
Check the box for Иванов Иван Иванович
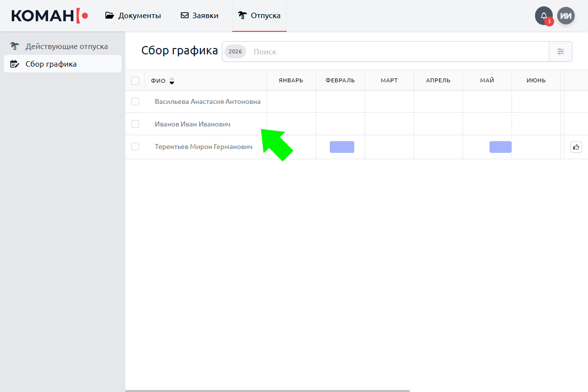click(135, 124)
